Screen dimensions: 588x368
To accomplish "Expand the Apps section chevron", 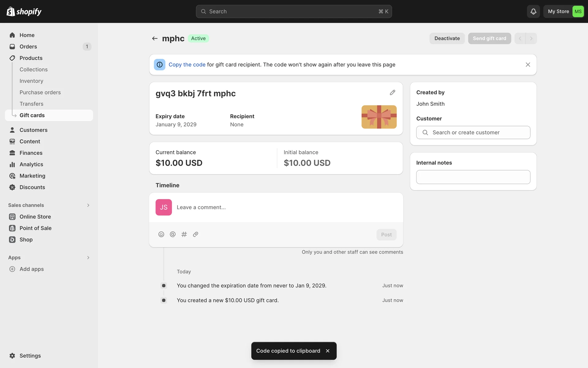I will click(88, 258).
